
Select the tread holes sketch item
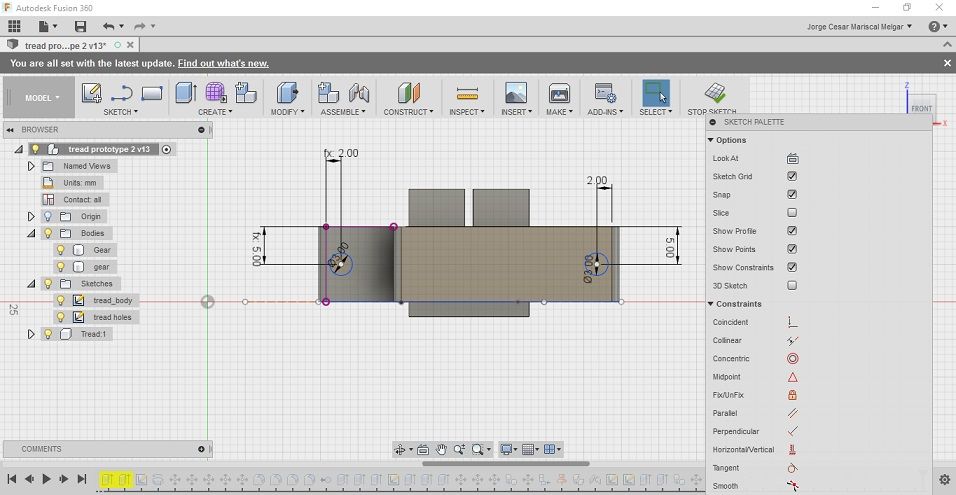112,318
